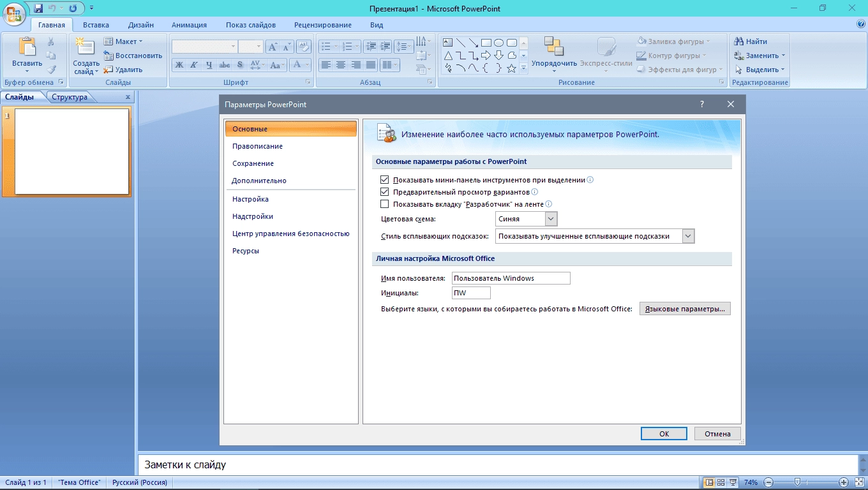Open Выделить dropdown in ribbon
868x490 pixels.
click(759, 70)
